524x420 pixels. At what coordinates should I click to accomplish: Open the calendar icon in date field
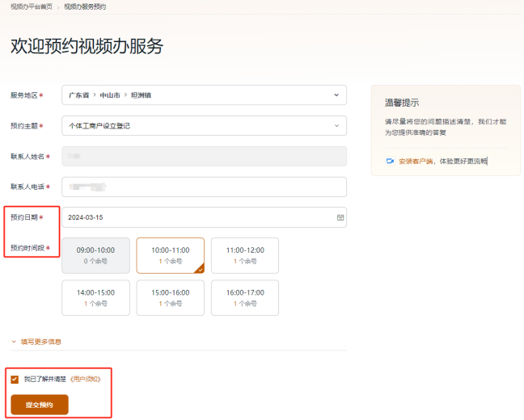coord(340,217)
